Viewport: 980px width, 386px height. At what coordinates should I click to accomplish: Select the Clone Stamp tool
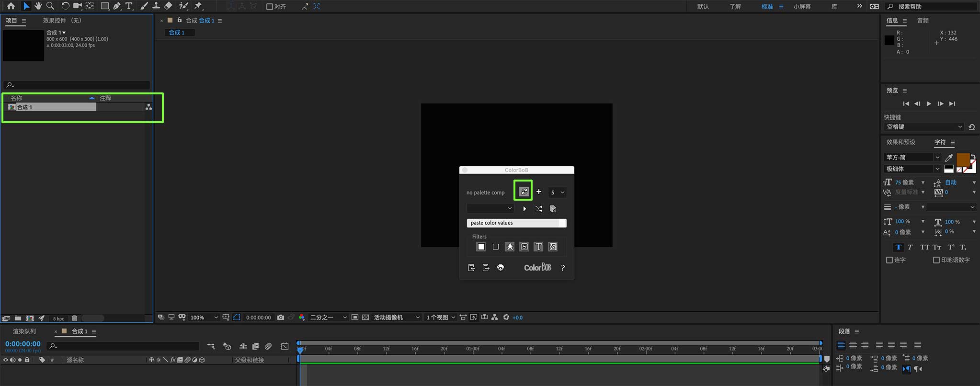pos(156,6)
